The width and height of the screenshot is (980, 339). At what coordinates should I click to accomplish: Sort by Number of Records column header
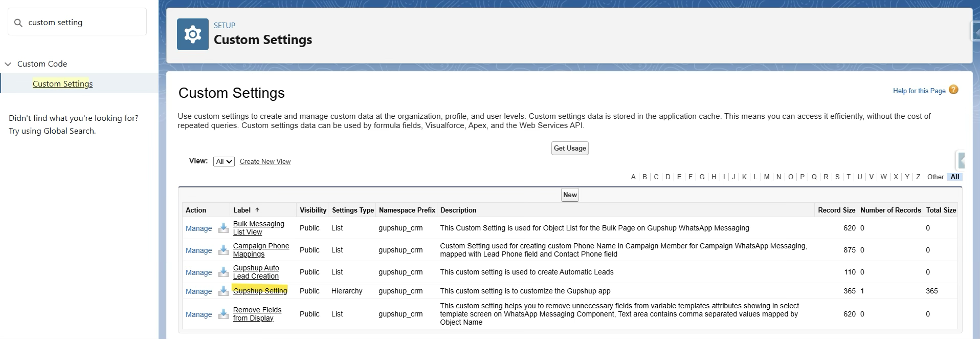pos(890,210)
